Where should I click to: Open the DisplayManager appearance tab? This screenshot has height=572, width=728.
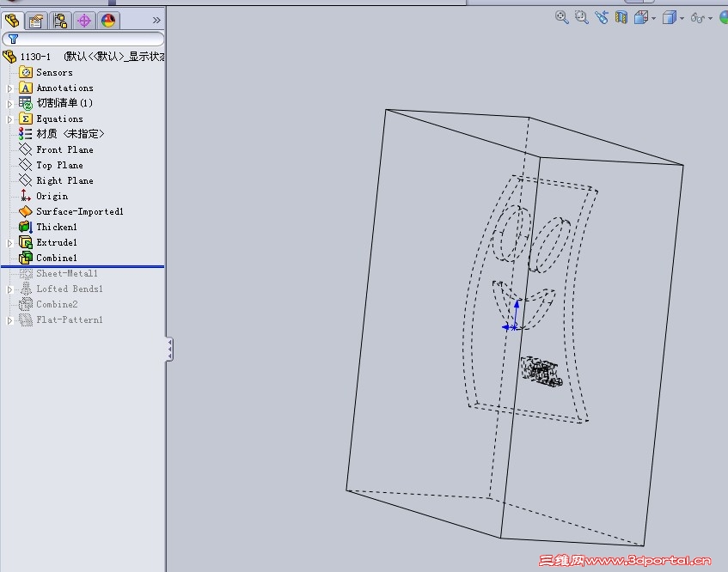click(x=108, y=21)
